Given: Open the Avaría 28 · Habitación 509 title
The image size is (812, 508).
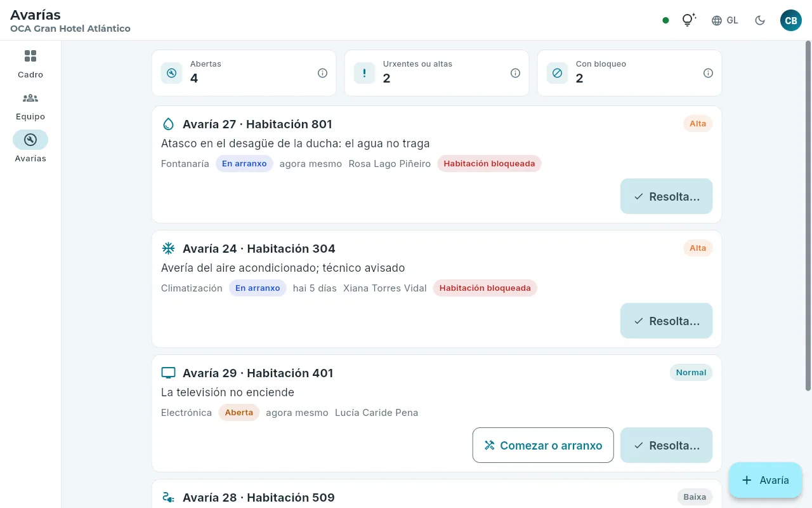Looking at the screenshot, I should [x=259, y=497].
